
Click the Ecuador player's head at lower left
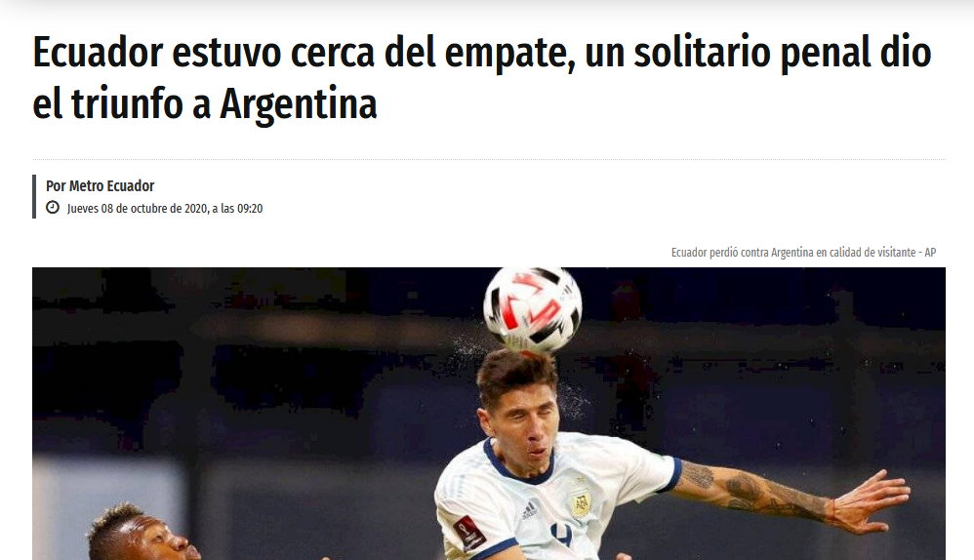(x=137, y=534)
